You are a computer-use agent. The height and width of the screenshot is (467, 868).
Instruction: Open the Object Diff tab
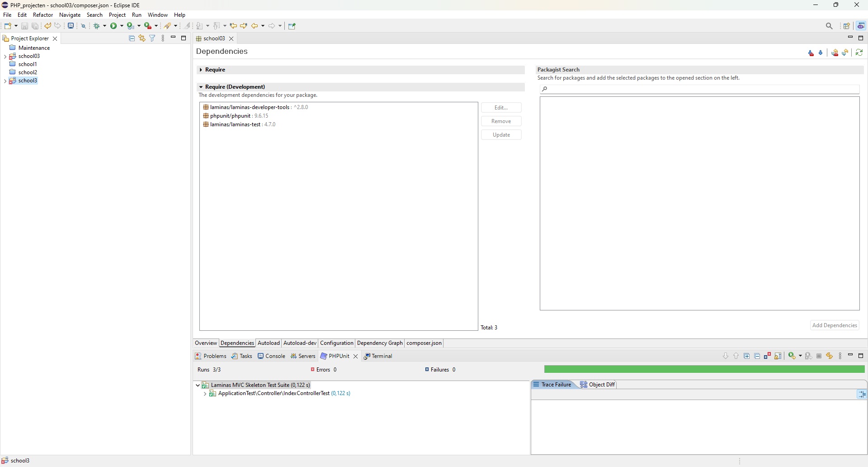click(599, 385)
